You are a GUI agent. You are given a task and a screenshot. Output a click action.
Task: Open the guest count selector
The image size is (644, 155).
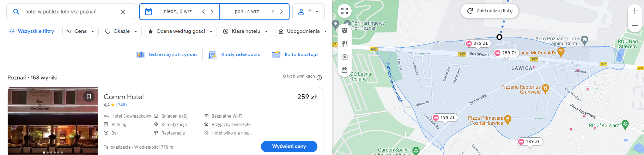pos(309,12)
